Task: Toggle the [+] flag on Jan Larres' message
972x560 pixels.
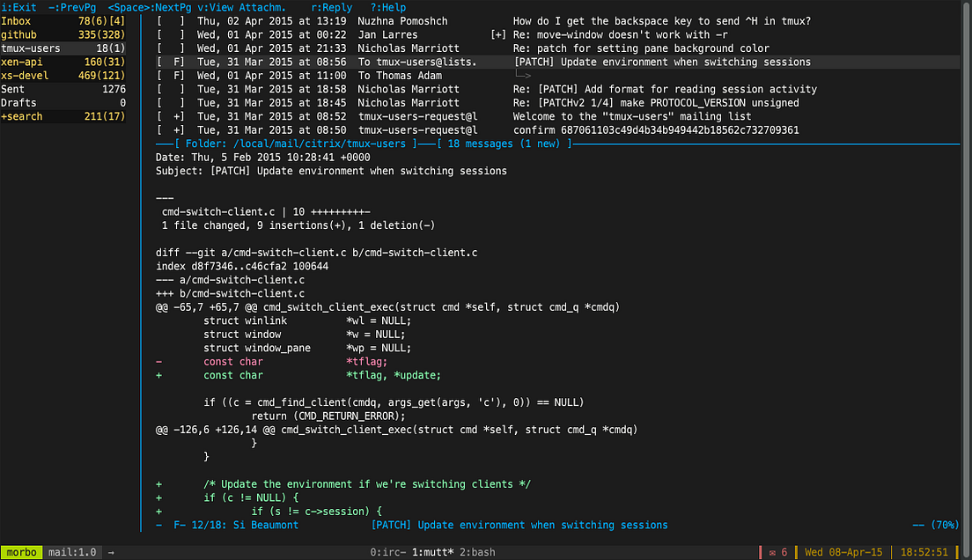Action: (x=497, y=34)
